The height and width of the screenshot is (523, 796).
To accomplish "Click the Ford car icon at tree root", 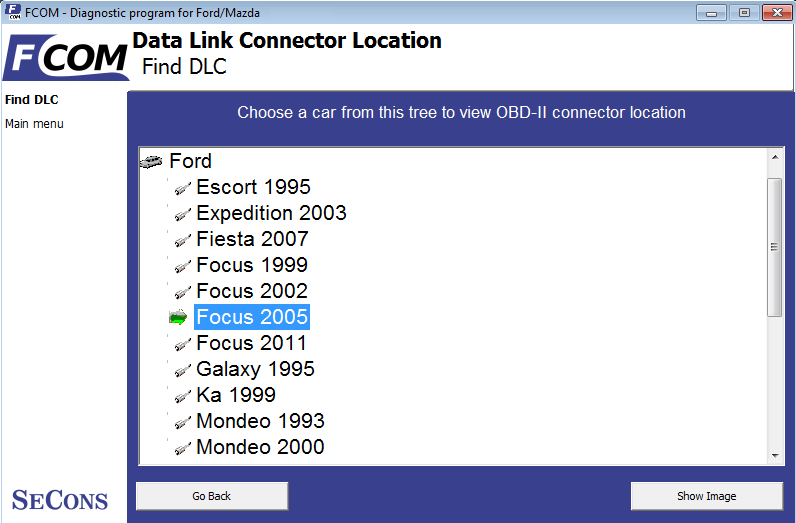I will click(x=151, y=161).
